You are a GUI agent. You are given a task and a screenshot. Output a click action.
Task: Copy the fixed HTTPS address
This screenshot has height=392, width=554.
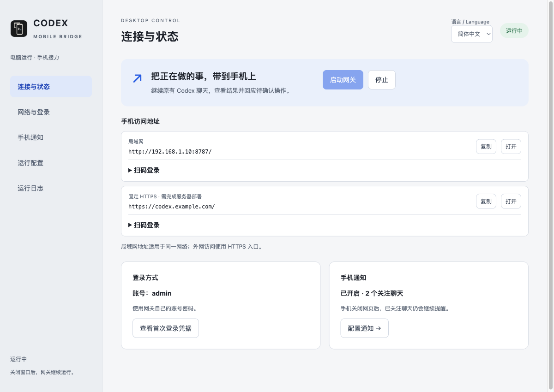[x=486, y=202]
